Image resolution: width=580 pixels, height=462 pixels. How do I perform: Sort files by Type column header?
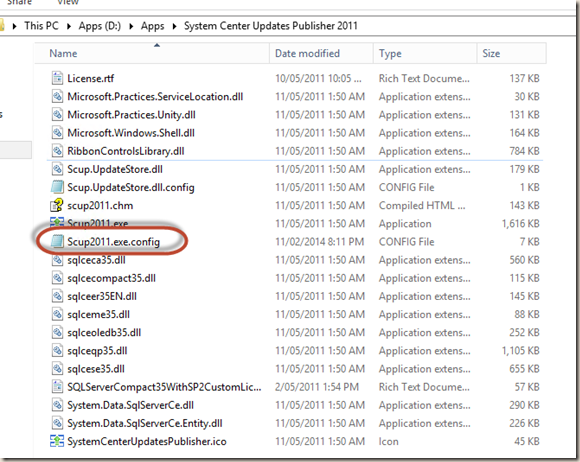(390, 53)
